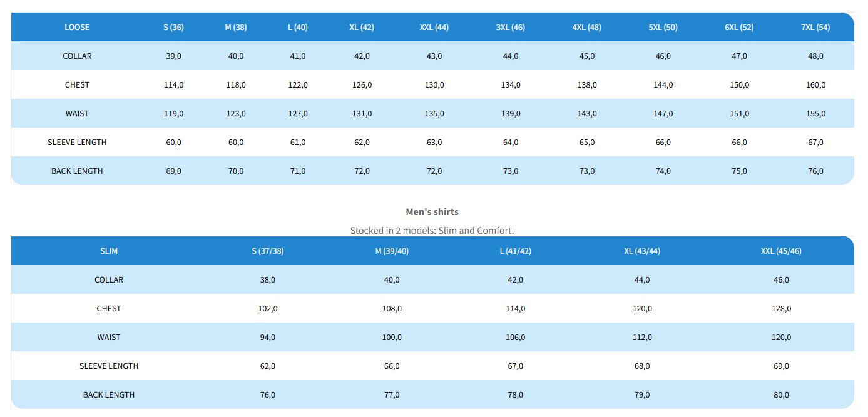Click chest value 160,0 for 7XL
Viewport: 868px width, 417px height.
pyautogui.click(x=815, y=84)
